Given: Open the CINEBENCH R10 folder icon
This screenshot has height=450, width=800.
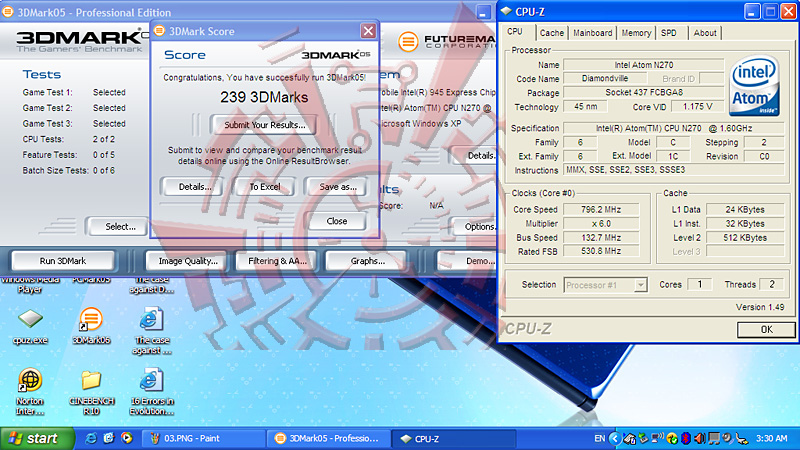Looking at the screenshot, I should 91,380.
